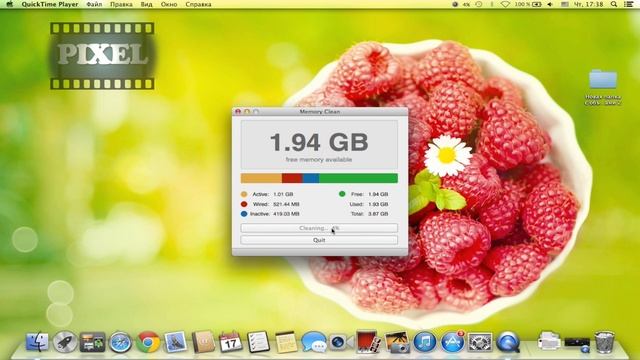Open the Trash in the dock
The height and width of the screenshot is (360, 640).
[604, 342]
